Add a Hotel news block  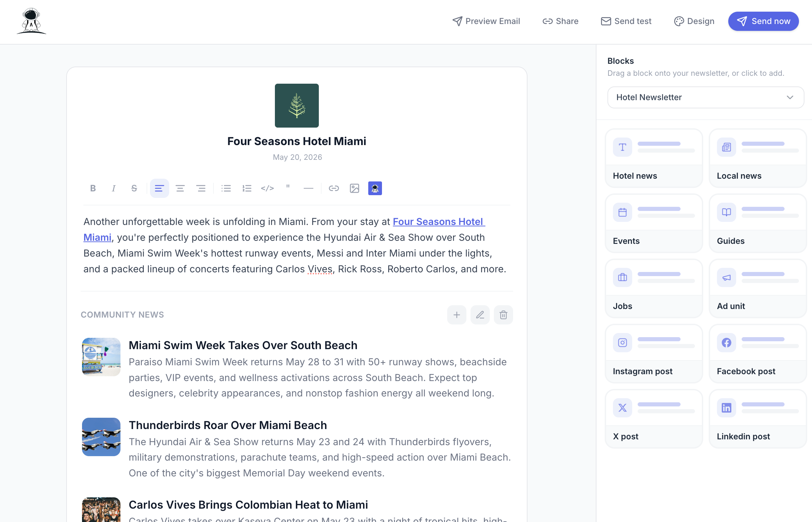tap(654, 158)
